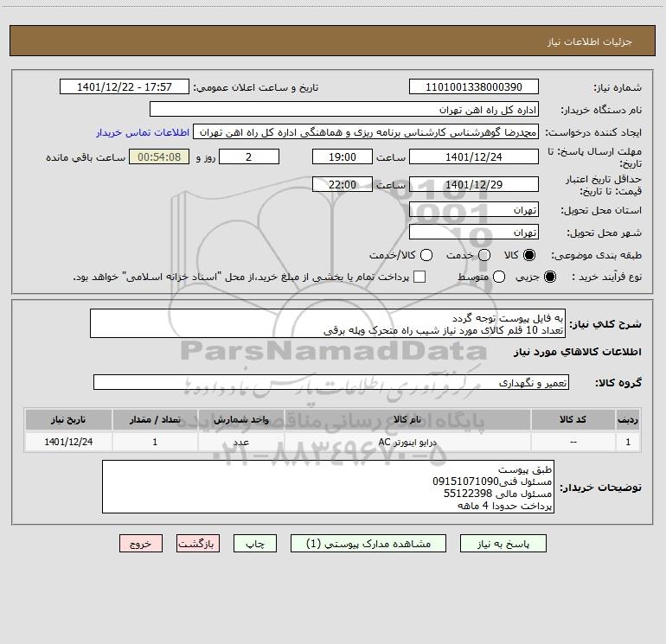Click the جزئیات اطلاعات نیاز header title
The width and height of the screenshot is (666, 644).
point(590,41)
